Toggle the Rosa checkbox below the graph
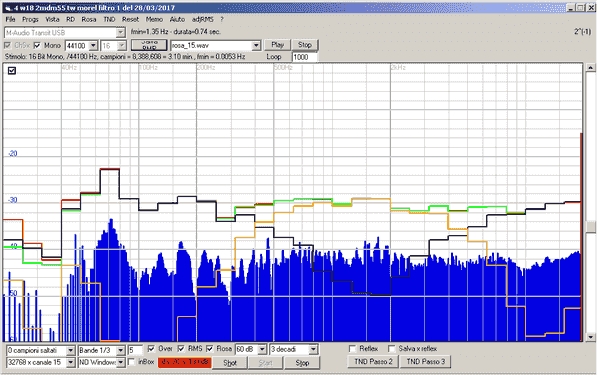This screenshot has width=600, height=375. coord(209,349)
